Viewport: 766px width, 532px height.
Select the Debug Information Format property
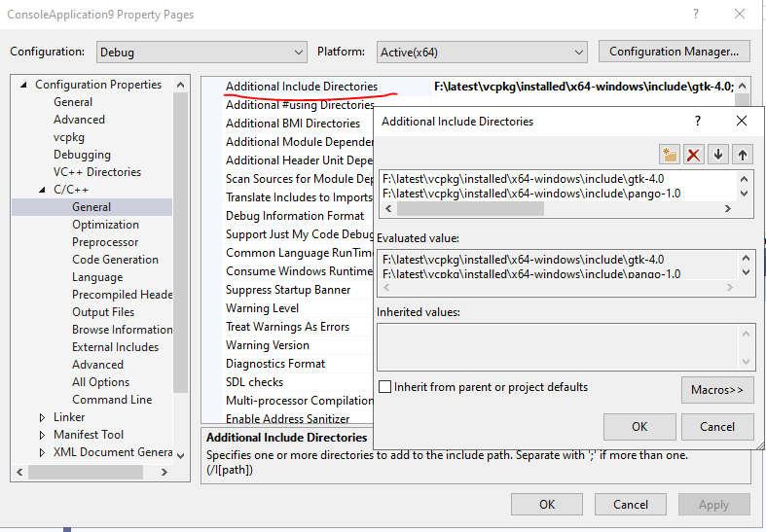pos(295,216)
